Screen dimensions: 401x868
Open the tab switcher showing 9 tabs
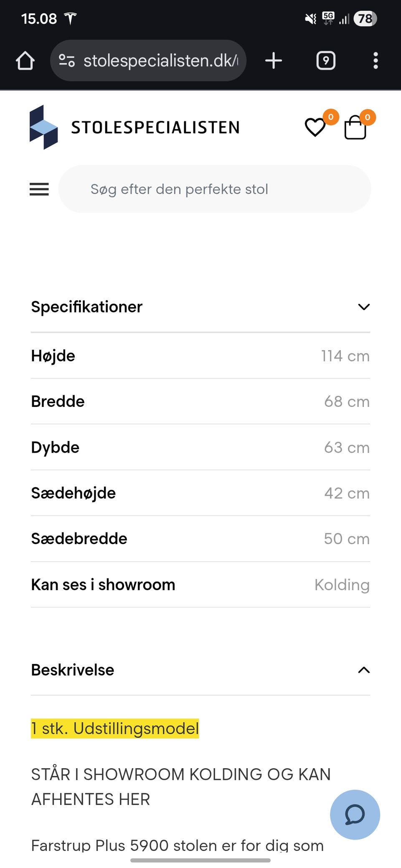point(326,61)
